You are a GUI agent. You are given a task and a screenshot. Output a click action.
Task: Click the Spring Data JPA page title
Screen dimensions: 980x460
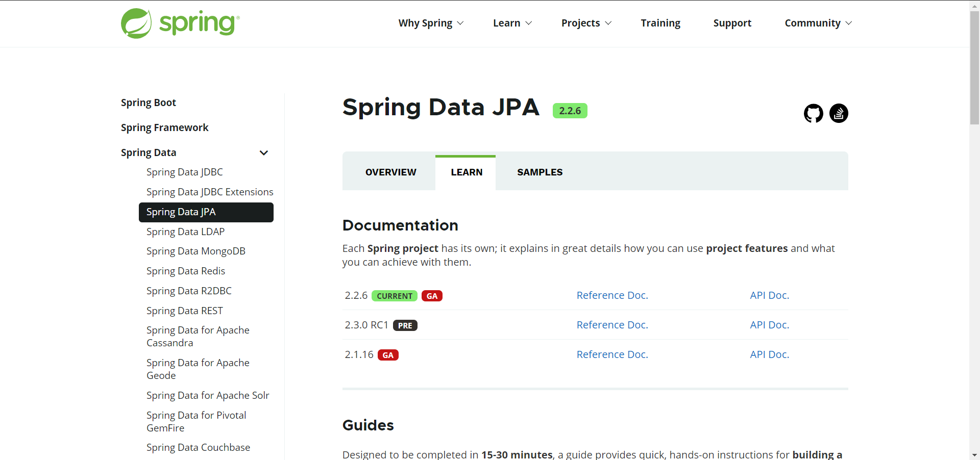click(441, 108)
